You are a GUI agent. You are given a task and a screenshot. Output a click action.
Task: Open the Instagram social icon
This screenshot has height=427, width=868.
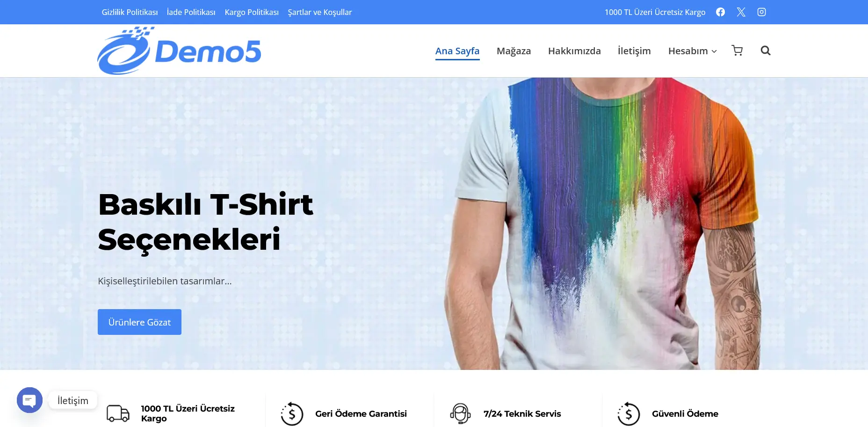pos(761,12)
